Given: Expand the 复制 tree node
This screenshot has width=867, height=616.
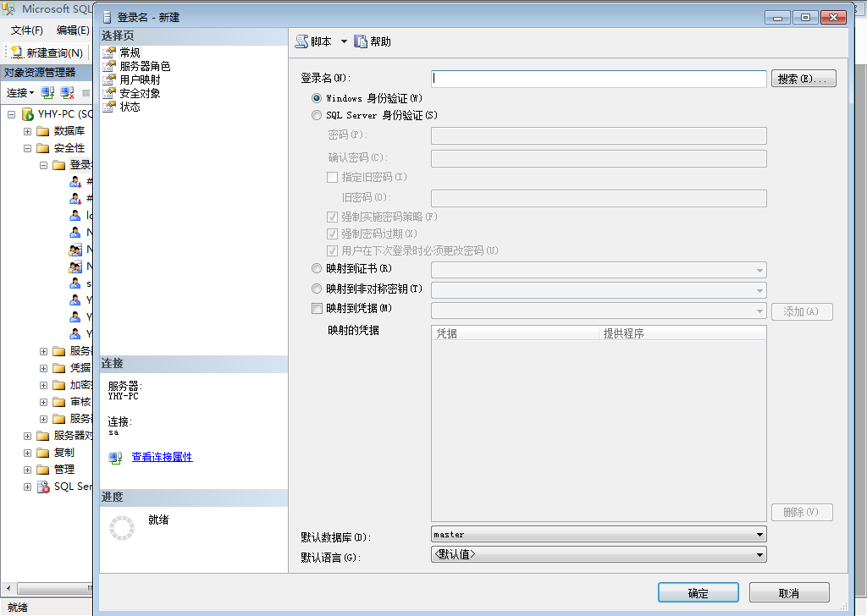Looking at the screenshot, I should click(27, 453).
